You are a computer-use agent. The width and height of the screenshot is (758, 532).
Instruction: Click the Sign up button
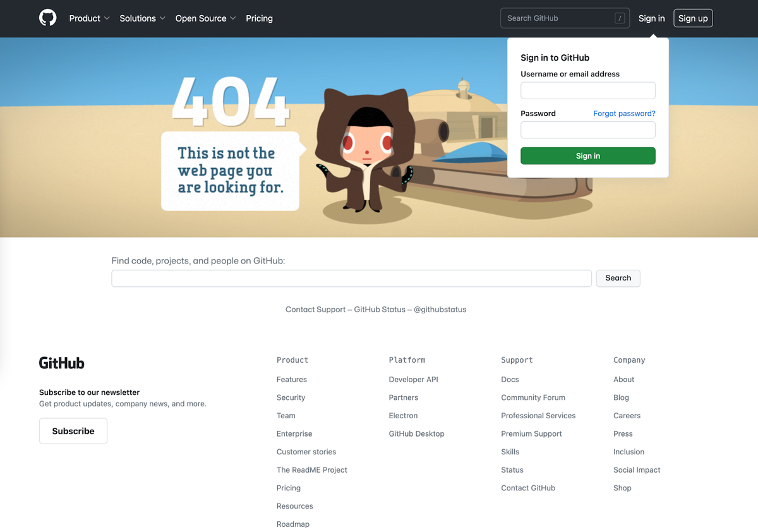(x=693, y=18)
